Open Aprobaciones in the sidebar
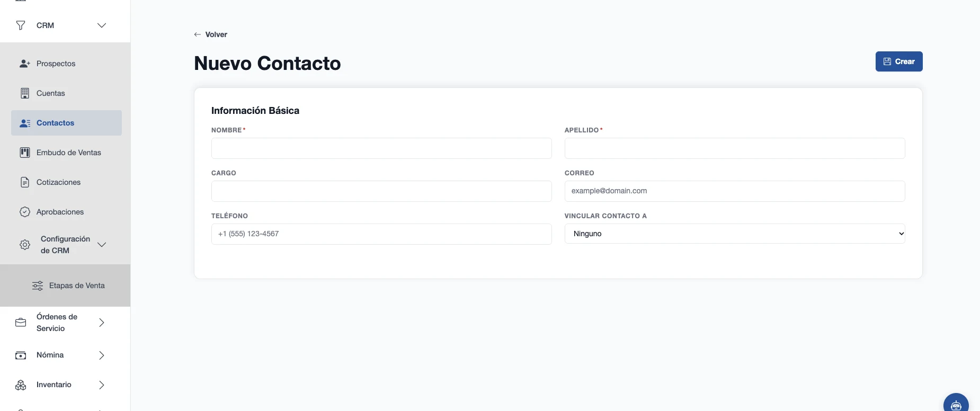 (66, 212)
